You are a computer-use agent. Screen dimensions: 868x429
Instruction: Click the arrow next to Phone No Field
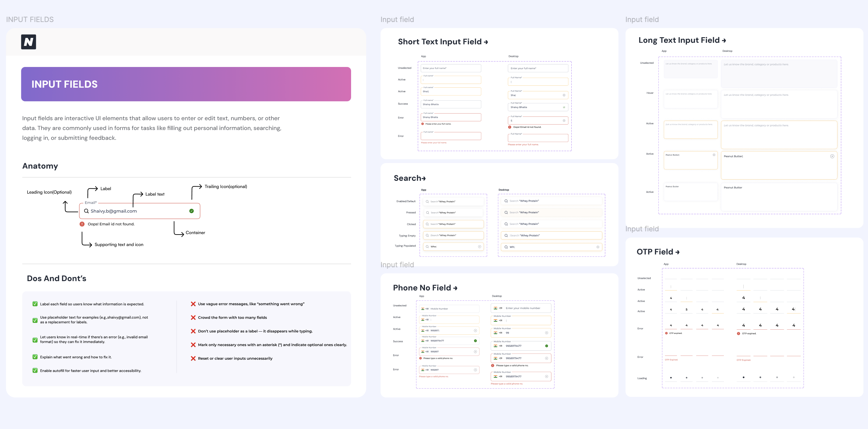click(455, 288)
